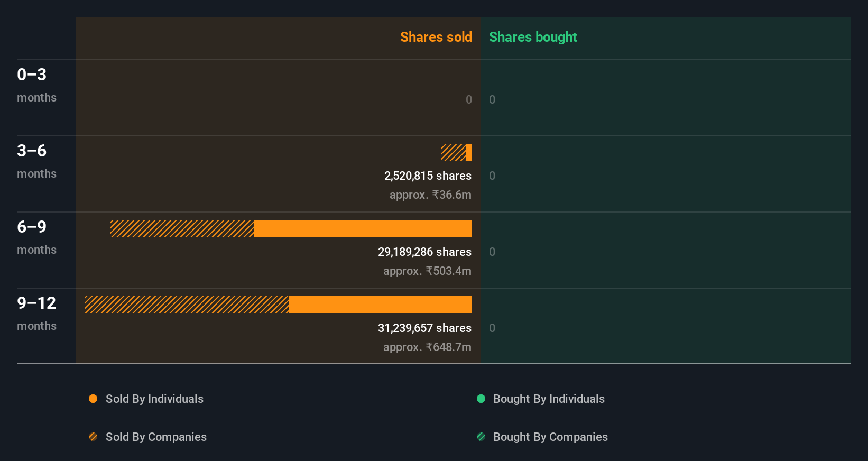Image resolution: width=868 pixels, height=461 pixels.
Task: Click the 0–3 months row label
Action: (x=36, y=85)
